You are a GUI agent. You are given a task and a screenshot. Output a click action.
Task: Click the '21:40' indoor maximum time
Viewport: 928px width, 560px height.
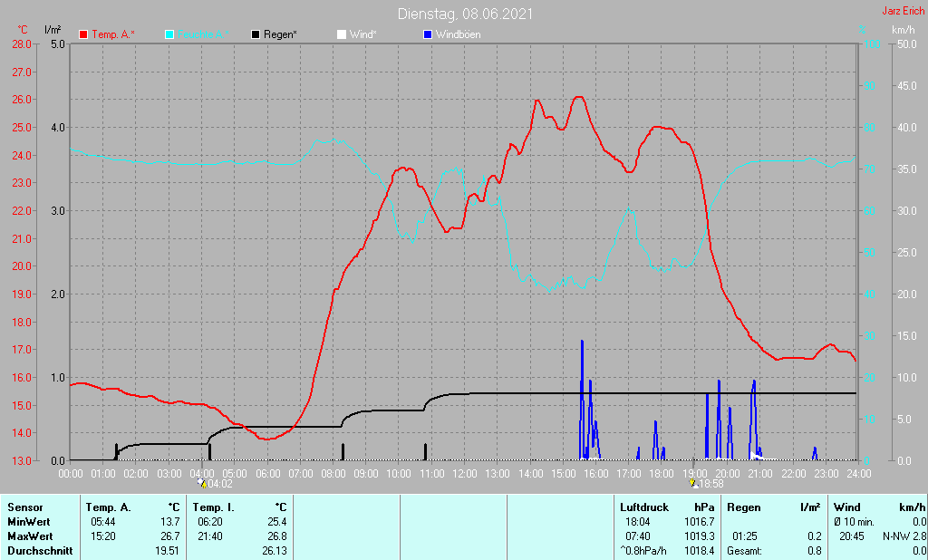point(210,536)
